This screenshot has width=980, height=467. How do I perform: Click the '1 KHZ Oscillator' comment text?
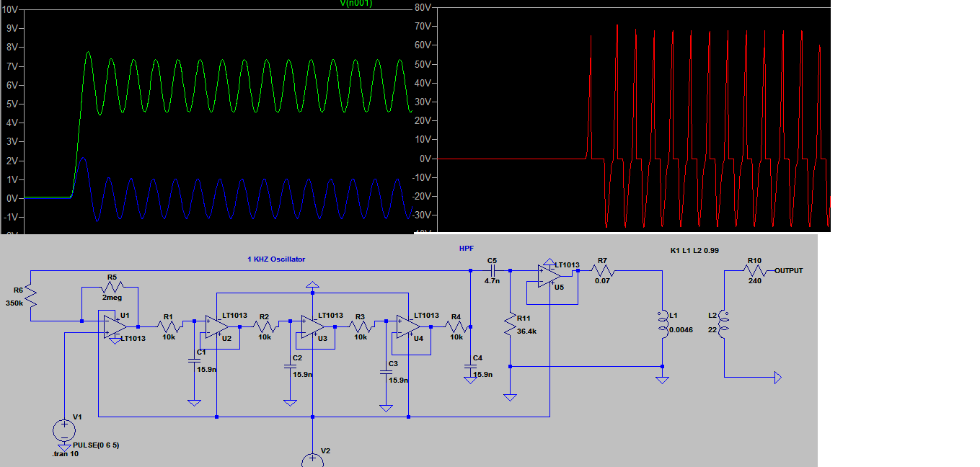pos(276,259)
